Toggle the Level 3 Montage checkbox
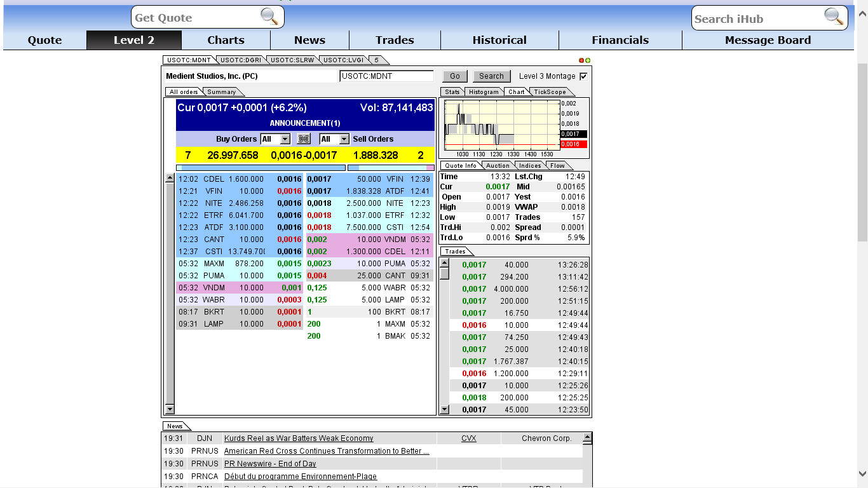The height and width of the screenshot is (488, 868). tap(583, 76)
